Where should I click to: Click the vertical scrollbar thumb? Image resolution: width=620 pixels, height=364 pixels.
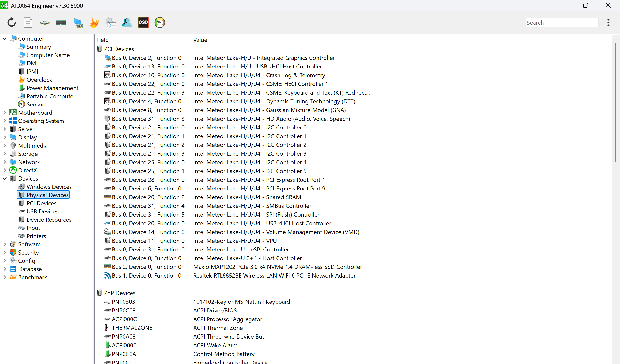click(615, 102)
